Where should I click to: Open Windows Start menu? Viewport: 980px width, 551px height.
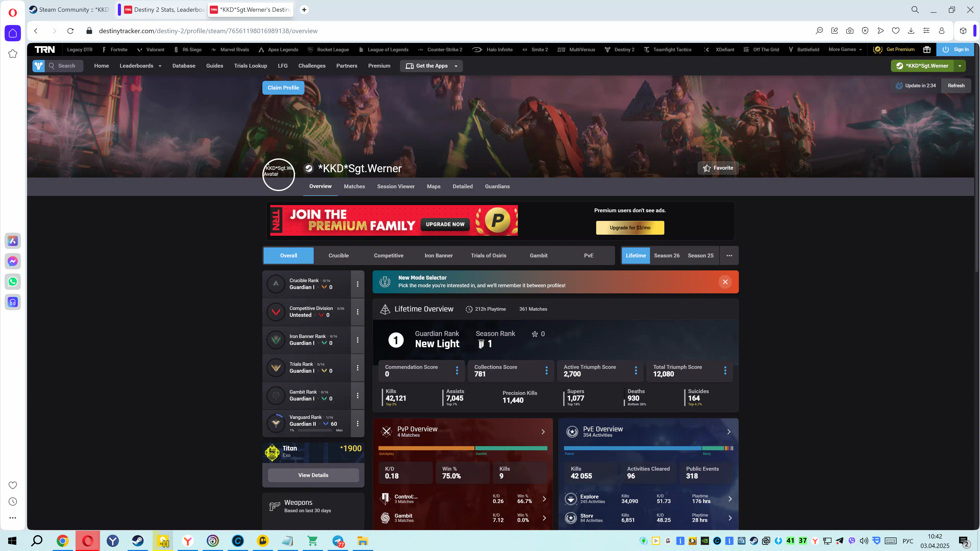coord(12,541)
